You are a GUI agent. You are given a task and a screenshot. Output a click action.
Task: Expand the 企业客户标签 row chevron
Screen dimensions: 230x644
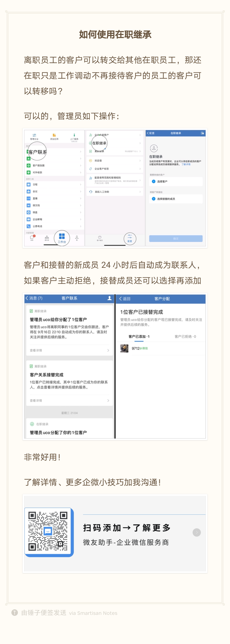pos(140,169)
